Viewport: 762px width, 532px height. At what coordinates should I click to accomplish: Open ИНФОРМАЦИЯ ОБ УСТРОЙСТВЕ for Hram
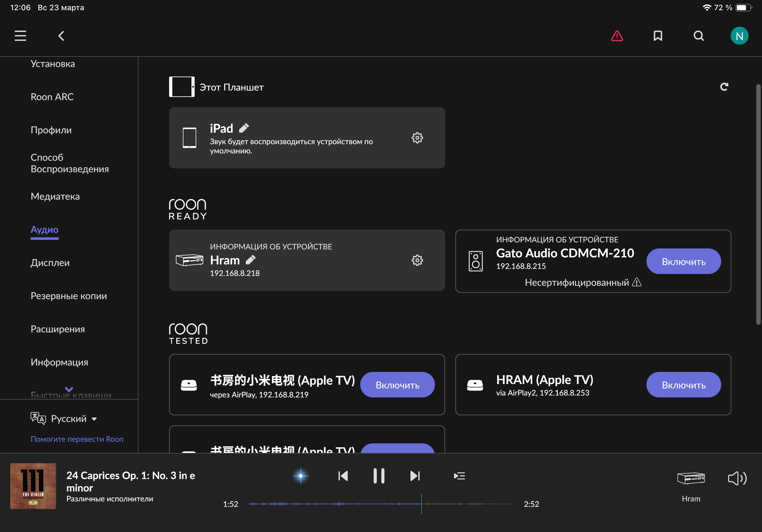pos(271,247)
